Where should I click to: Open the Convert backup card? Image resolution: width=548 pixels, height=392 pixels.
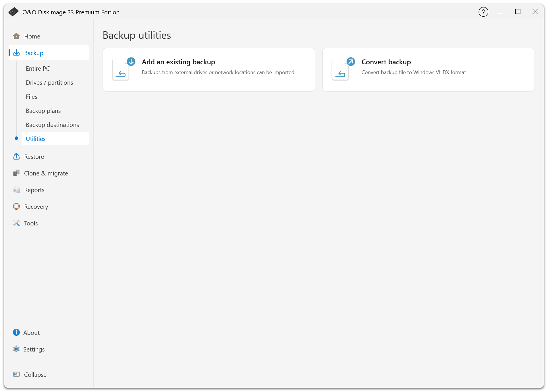(429, 69)
